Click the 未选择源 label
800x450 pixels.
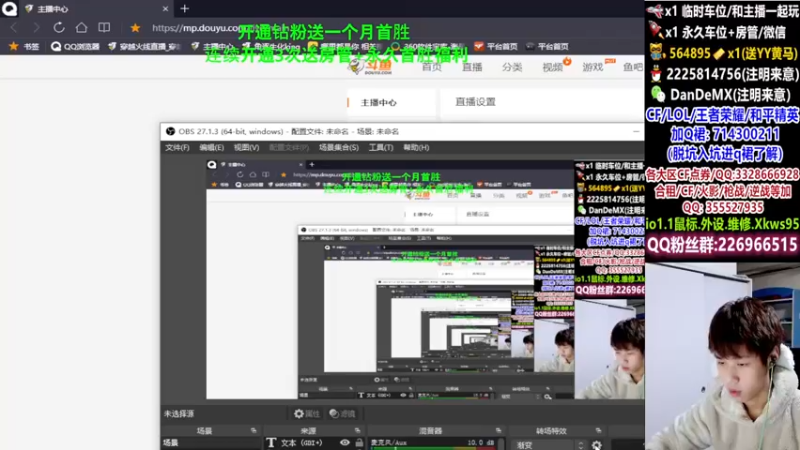click(x=179, y=414)
